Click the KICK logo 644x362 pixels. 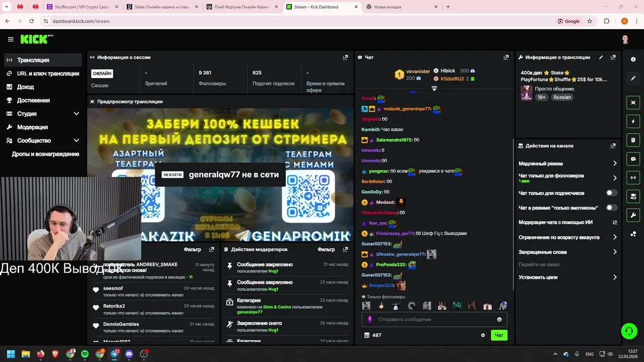tap(37, 39)
